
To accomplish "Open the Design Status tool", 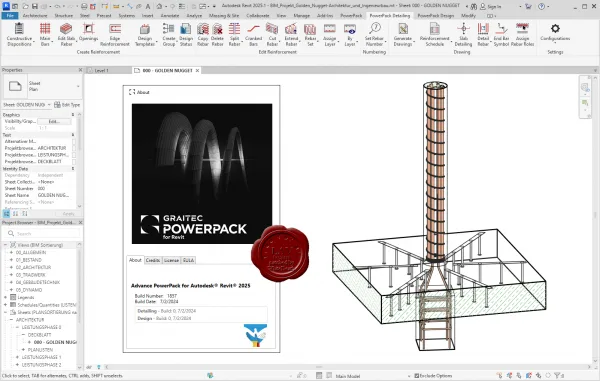I will 186,34.
